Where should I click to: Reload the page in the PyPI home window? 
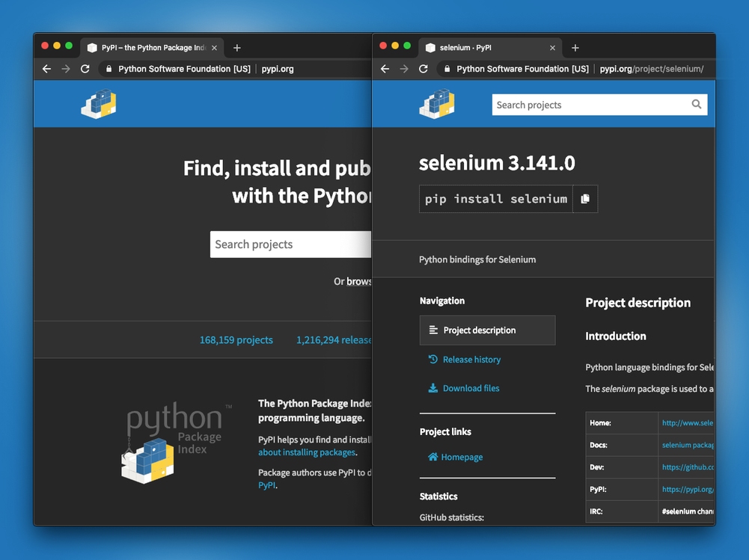(85, 69)
